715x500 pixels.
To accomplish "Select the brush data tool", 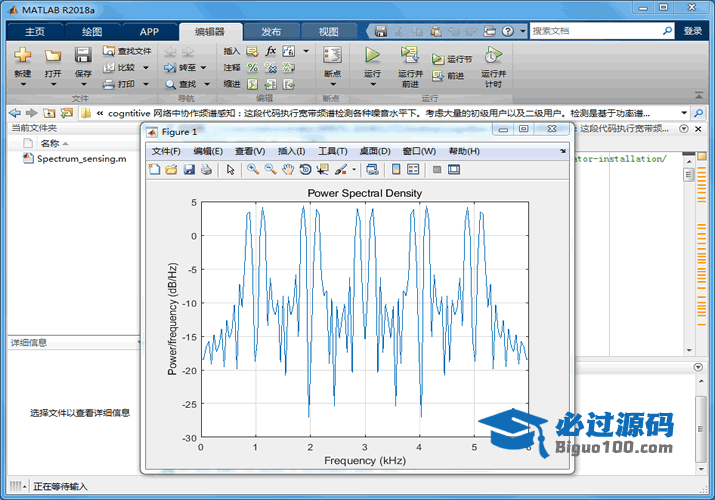I will click(x=341, y=170).
